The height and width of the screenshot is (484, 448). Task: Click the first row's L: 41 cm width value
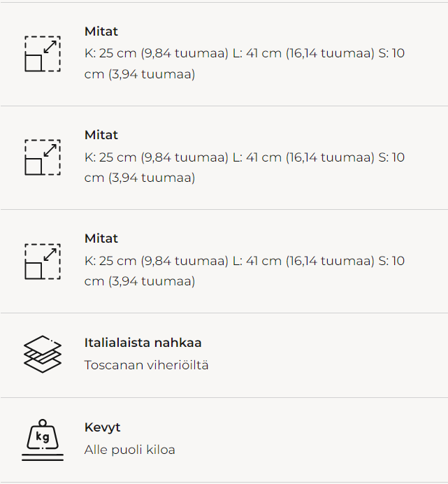click(x=257, y=54)
